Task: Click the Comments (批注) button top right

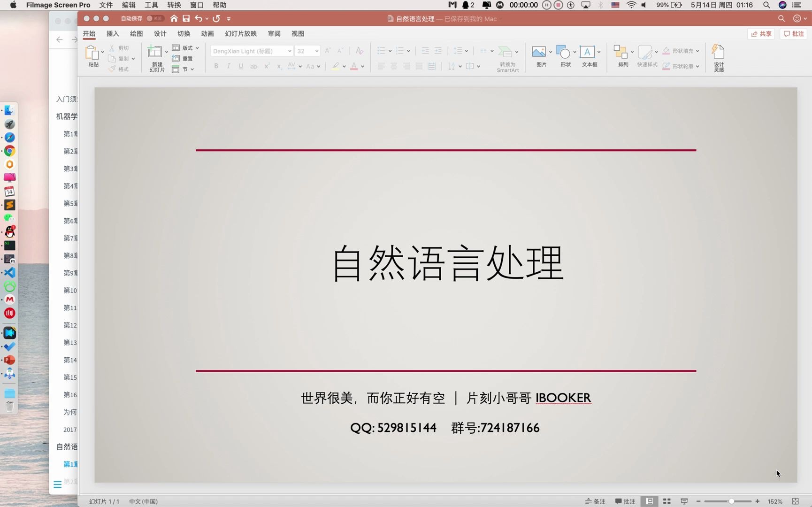Action: [x=794, y=34]
